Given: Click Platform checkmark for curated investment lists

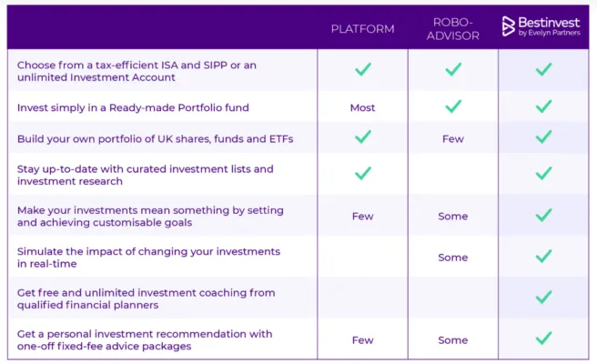Looking at the screenshot, I should pos(362,173).
